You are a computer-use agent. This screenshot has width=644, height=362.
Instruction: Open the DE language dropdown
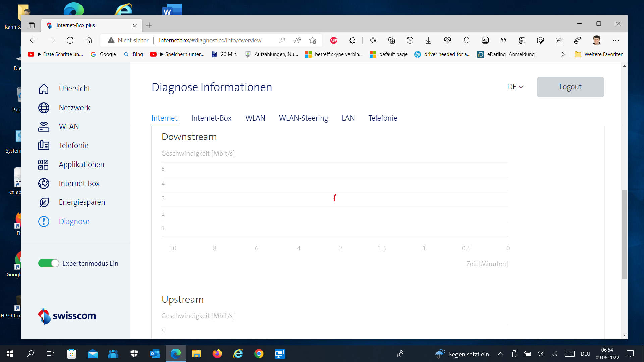point(516,87)
